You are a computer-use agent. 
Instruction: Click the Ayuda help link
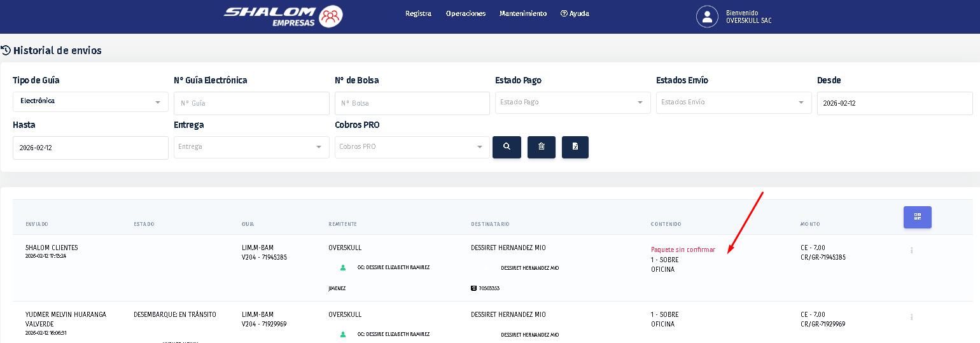tap(575, 13)
